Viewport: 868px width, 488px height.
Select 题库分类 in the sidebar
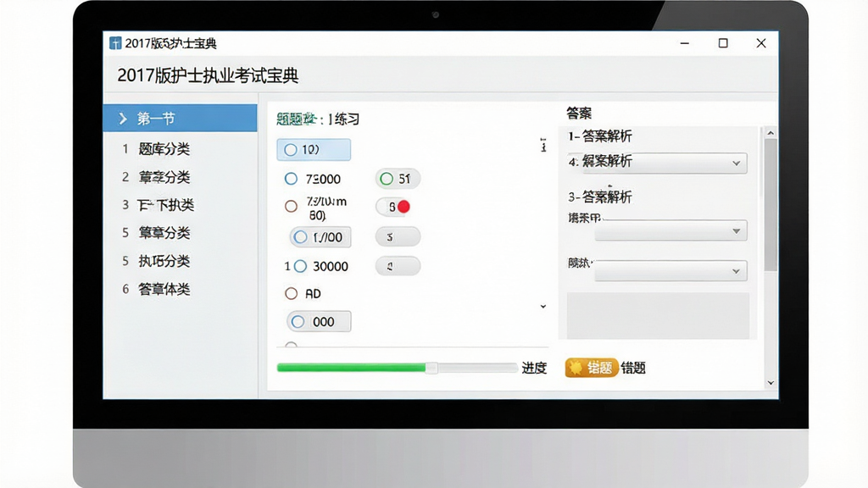164,149
